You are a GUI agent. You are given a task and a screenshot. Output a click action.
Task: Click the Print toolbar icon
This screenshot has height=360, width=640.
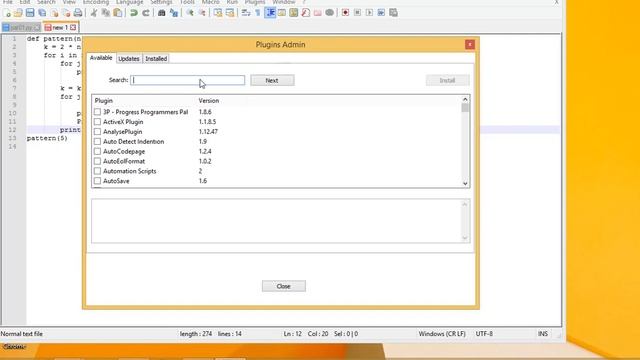pyautogui.click(x=78, y=13)
